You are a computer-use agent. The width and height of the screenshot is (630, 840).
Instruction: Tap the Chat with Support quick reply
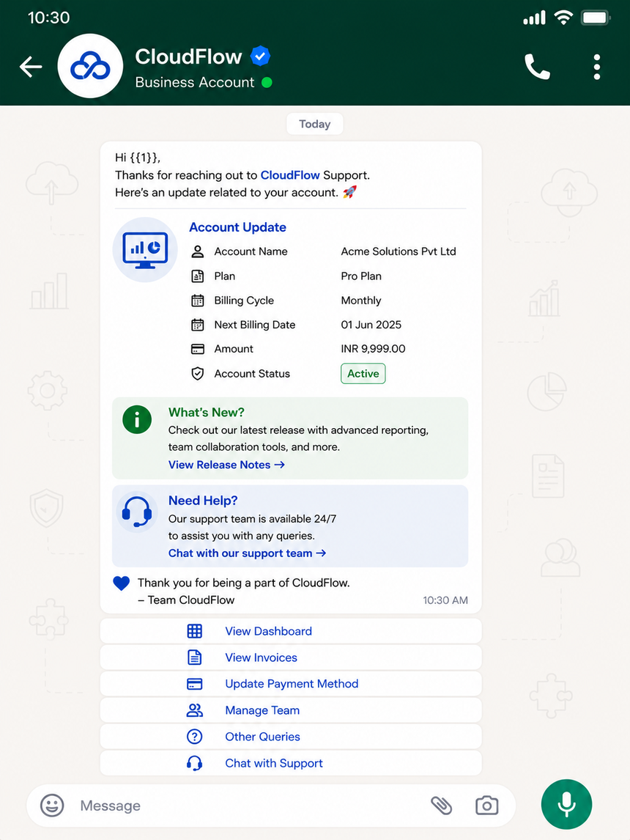point(291,763)
